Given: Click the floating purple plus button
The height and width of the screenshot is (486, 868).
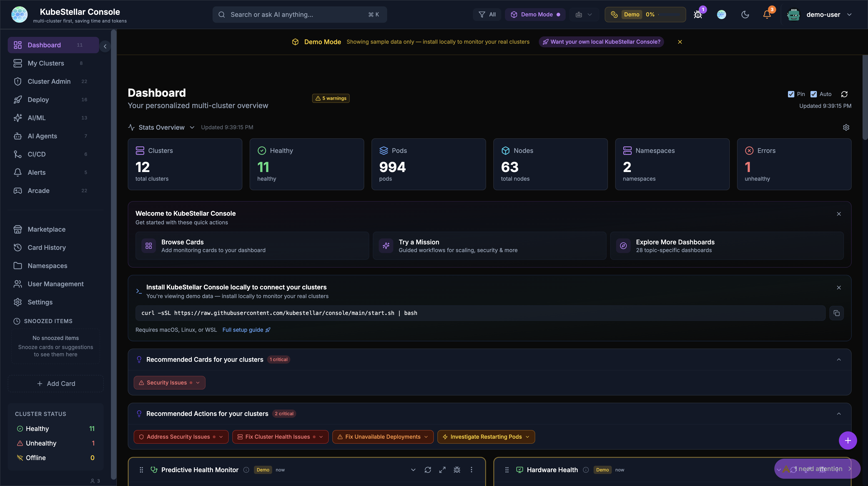Looking at the screenshot, I should pos(848,440).
